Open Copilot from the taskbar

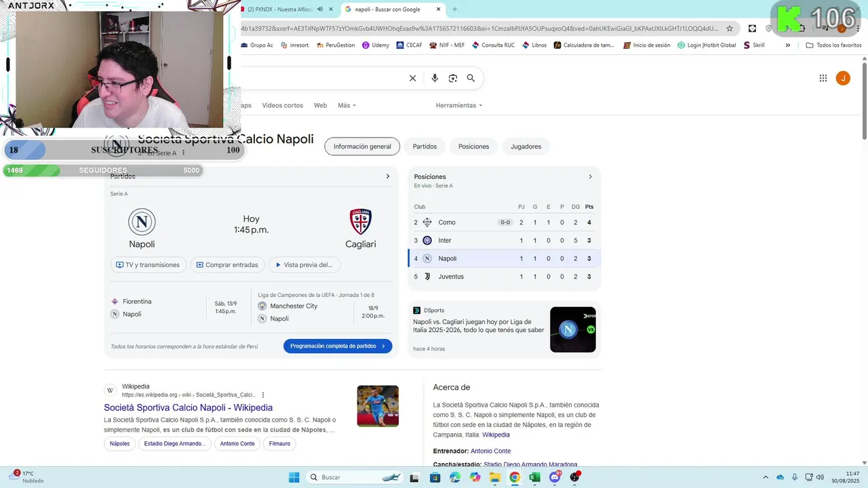click(x=475, y=477)
